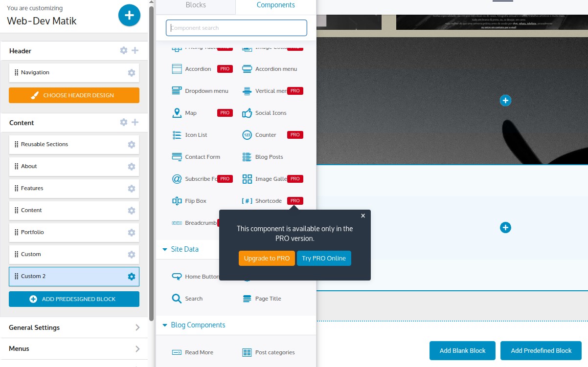The image size is (588, 367).
Task: Click the Blog Posts component icon
Action: (x=247, y=157)
